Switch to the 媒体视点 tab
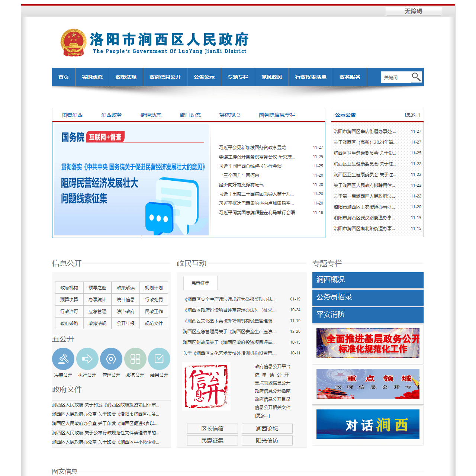This screenshot has width=476, height=476. (x=230, y=115)
